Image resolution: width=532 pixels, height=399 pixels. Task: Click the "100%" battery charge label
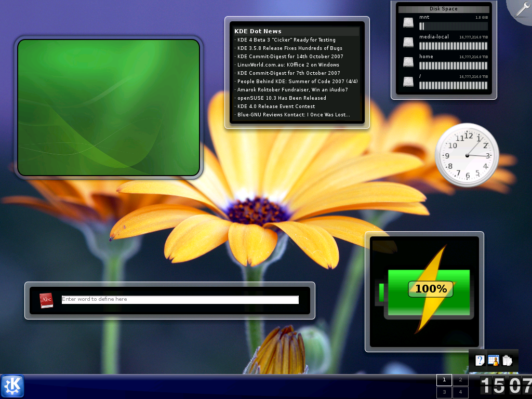click(x=431, y=289)
